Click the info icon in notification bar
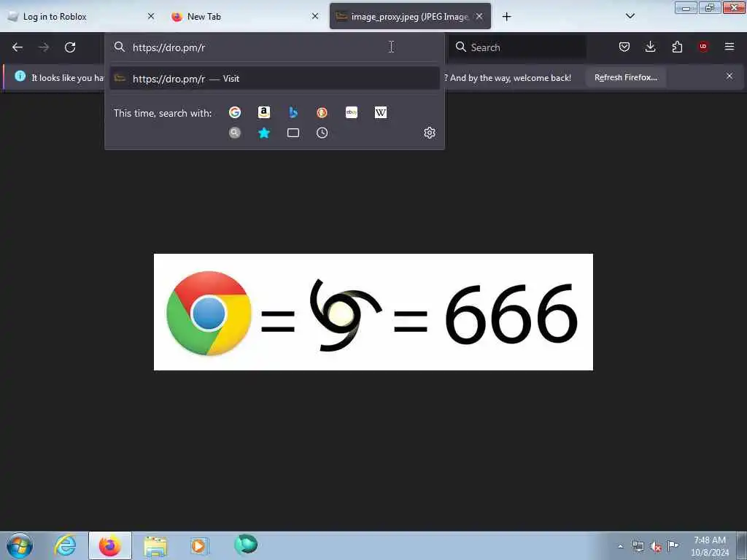Screen dimensions: 747x560 click(20, 76)
